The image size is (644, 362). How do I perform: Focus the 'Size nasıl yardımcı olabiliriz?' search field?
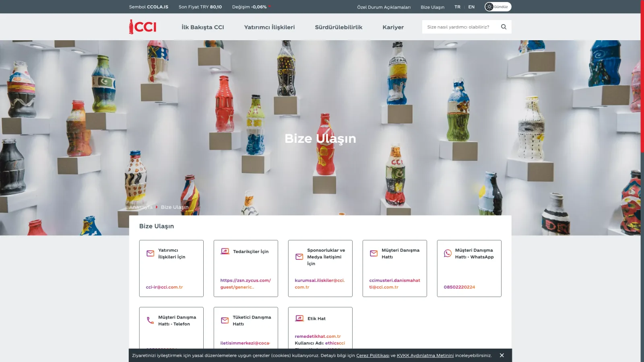pyautogui.click(x=461, y=27)
